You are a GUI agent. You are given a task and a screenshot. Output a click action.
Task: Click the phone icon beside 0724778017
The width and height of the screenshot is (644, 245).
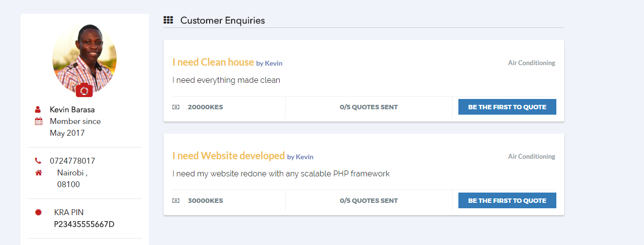38,161
